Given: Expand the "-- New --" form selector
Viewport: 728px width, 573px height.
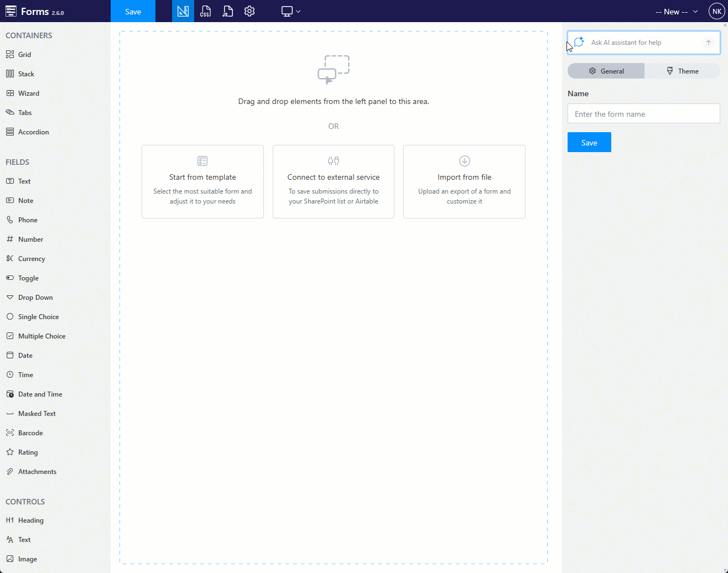Looking at the screenshot, I should tap(676, 12).
